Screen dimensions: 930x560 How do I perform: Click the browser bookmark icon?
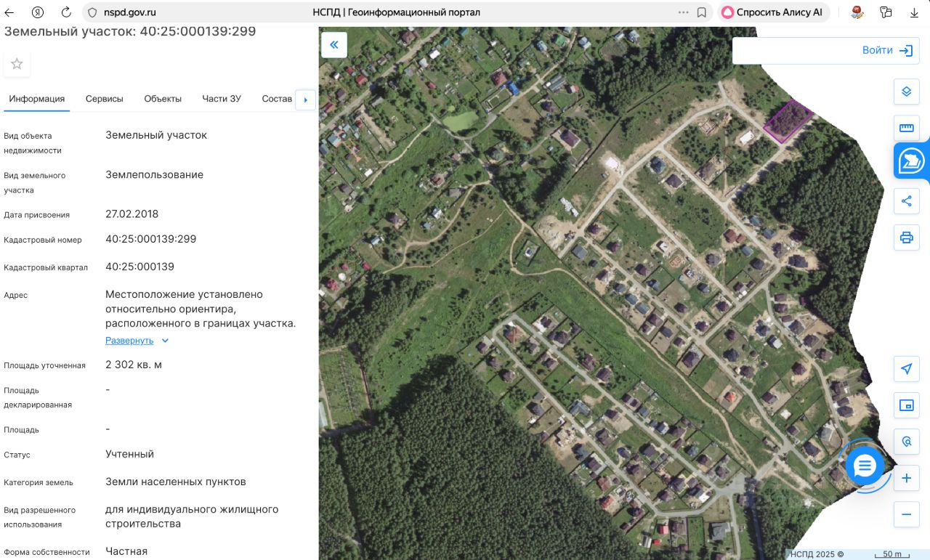[x=702, y=12]
